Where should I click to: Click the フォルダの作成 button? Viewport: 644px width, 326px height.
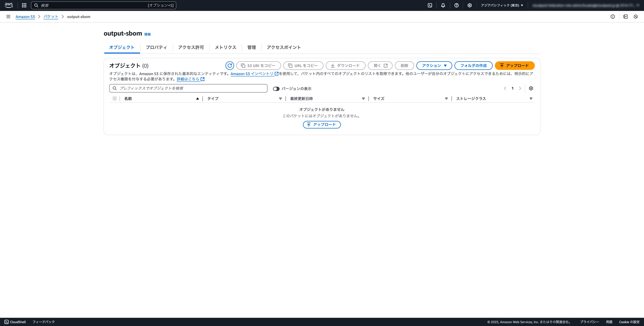tap(473, 66)
